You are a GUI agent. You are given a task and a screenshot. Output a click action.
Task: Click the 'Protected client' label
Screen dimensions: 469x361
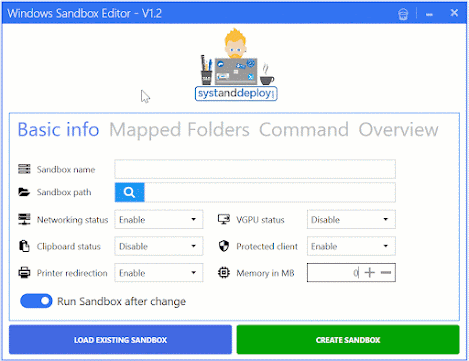pyautogui.click(x=267, y=246)
